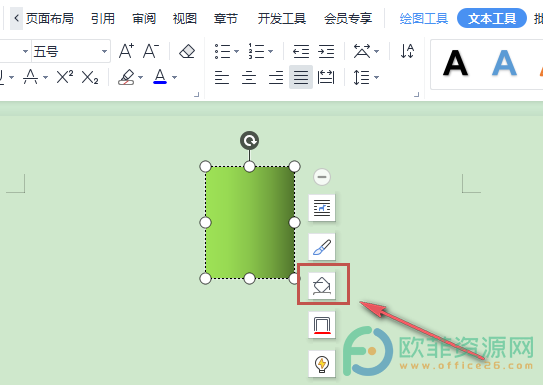Click the lightbulb smart suggestion icon
The image size is (543, 385).
tap(322, 364)
